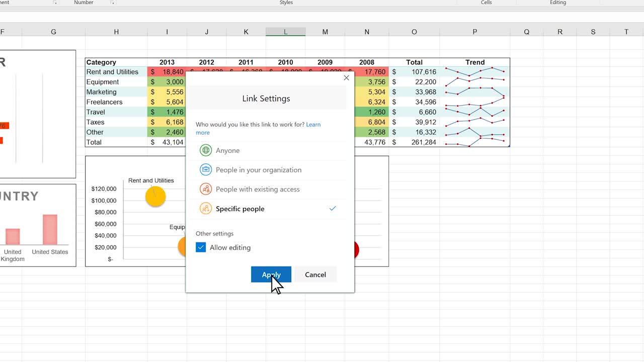The height and width of the screenshot is (362, 644).
Task: Click the globe icon beside Anyone
Action: coord(206,150)
